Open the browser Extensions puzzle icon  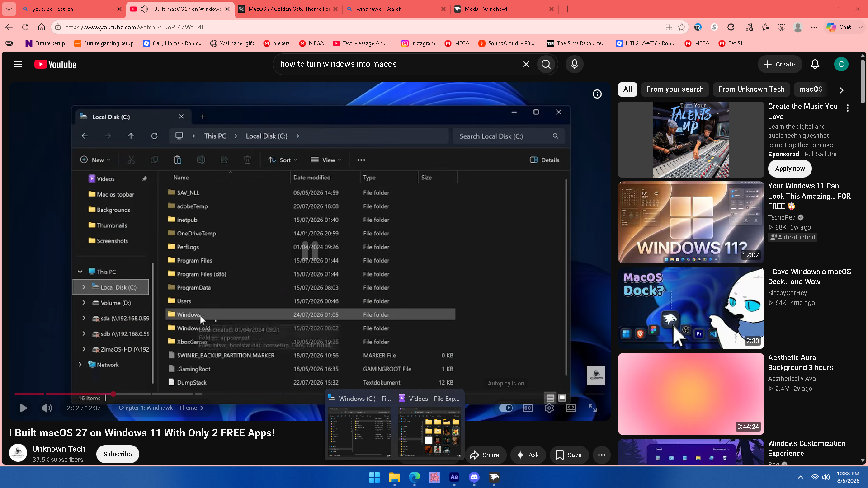tap(731, 27)
